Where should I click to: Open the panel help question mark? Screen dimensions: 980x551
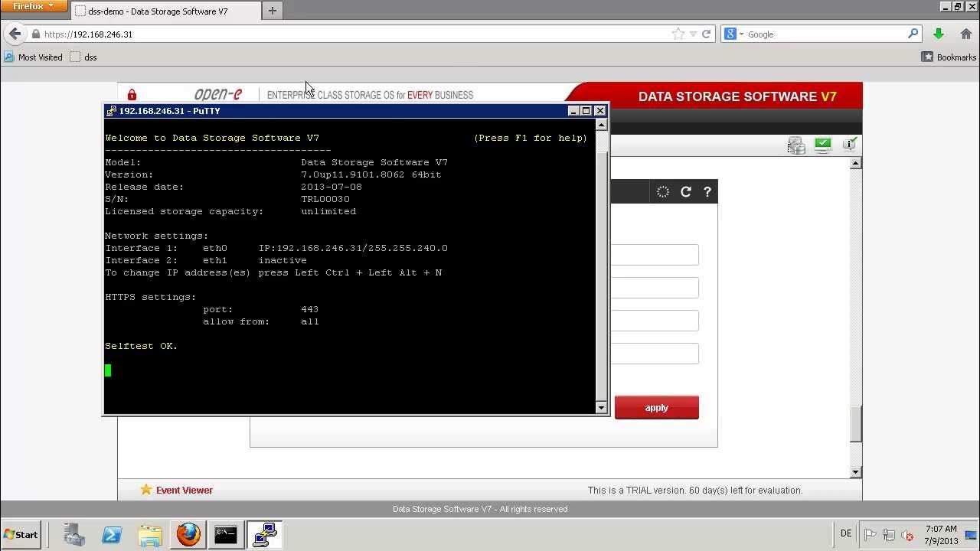point(707,192)
